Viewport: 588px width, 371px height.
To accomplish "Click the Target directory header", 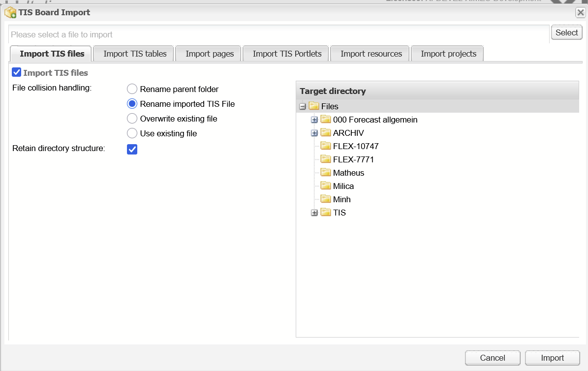I will (x=437, y=91).
